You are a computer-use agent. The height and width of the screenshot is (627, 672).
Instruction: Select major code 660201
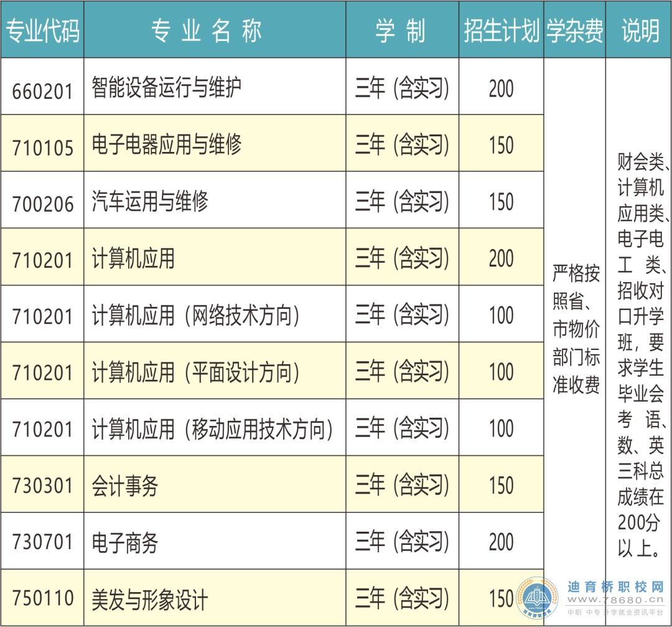click(x=42, y=91)
